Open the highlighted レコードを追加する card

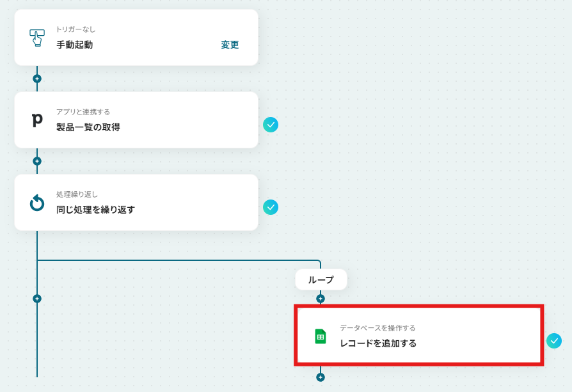(419, 336)
